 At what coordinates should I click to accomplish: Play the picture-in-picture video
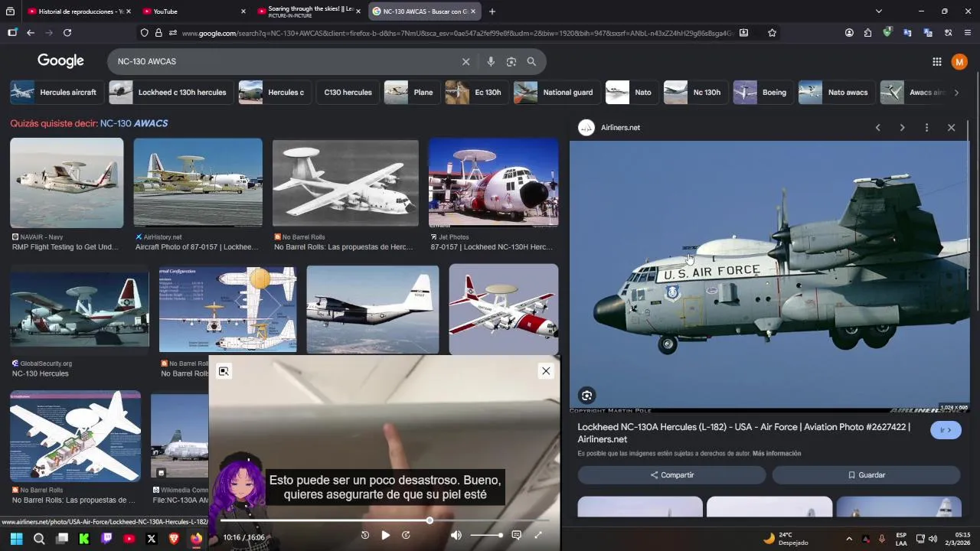tap(385, 536)
